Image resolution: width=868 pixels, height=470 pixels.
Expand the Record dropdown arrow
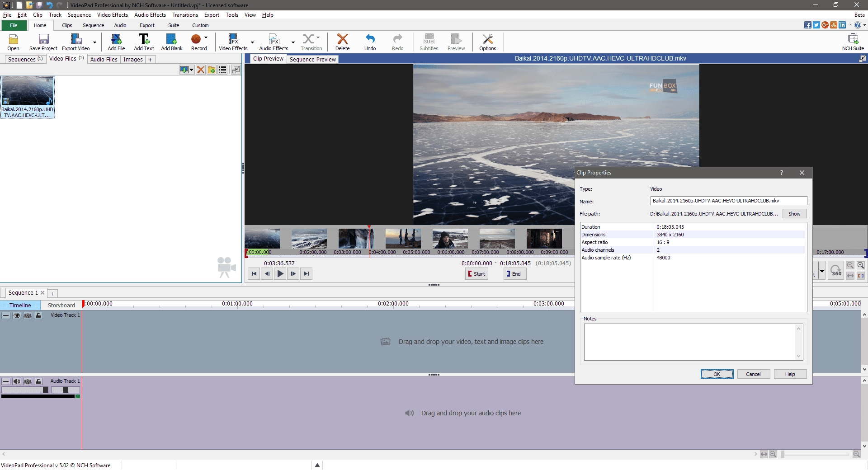[x=206, y=38]
